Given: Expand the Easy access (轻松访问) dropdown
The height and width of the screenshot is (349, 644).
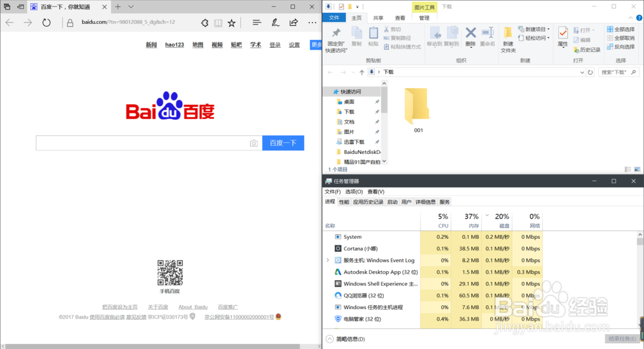Looking at the screenshot, I should point(534,38).
